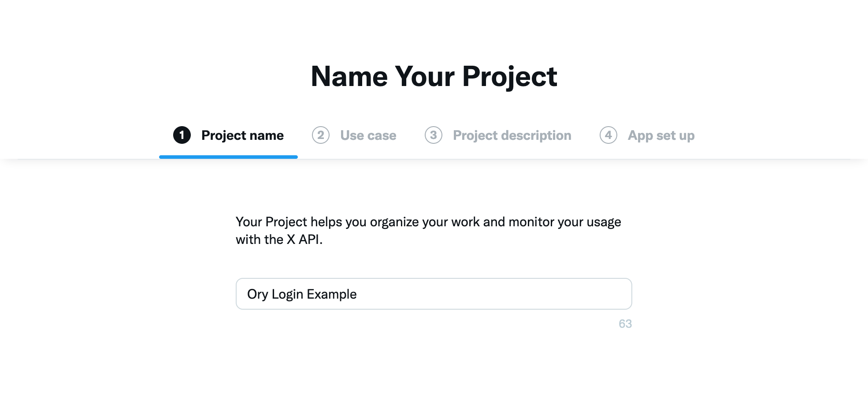Click the circle before Project description
This screenshot has height=397, width=868.
434,135
